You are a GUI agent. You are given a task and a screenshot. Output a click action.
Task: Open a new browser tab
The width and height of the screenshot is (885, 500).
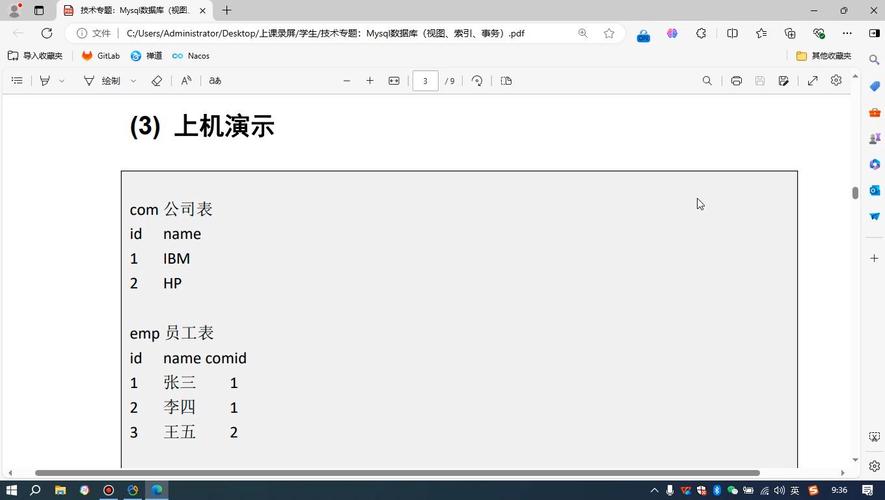click(226, 10)
